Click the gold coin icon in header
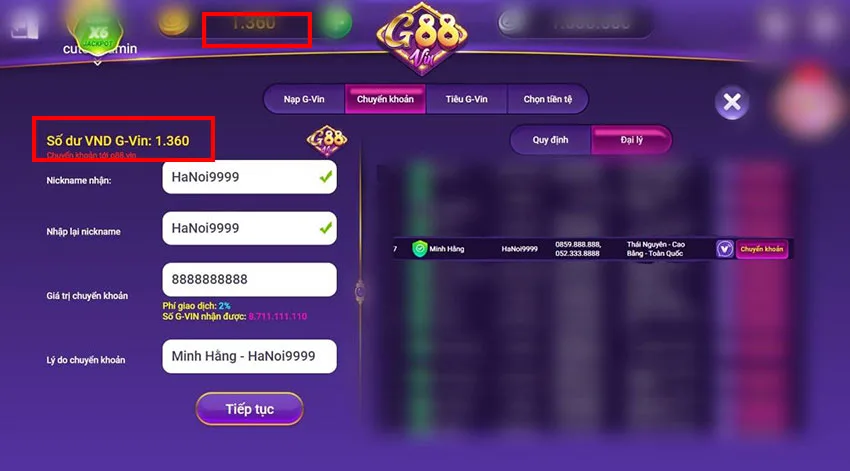The height and width of the screenshot is (471, 850). pyautogui.click(x=173, y=23)
